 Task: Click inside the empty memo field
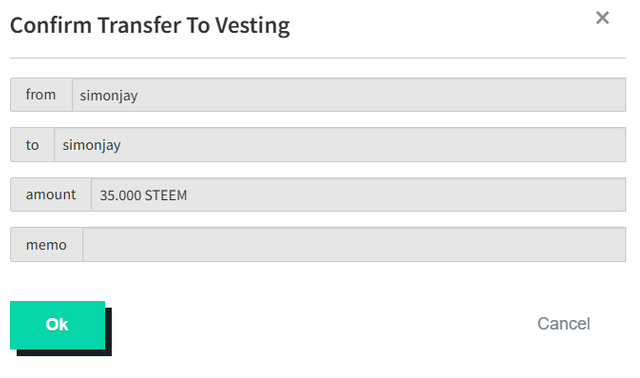click(354, 245)
